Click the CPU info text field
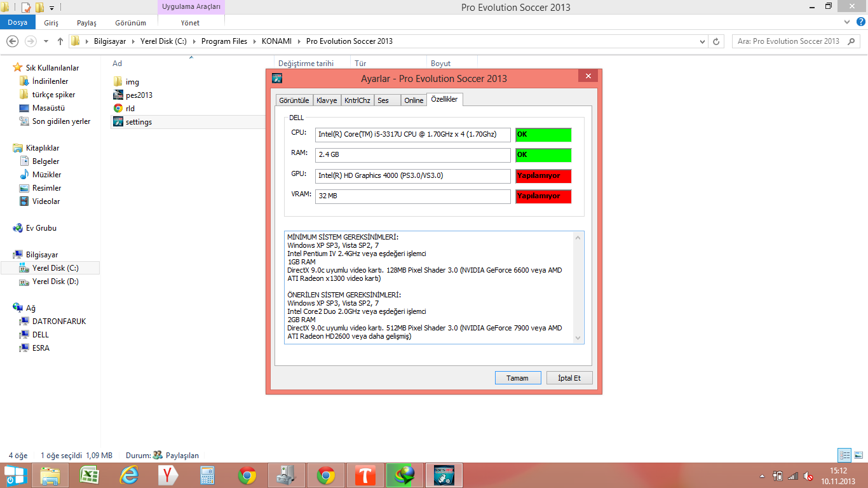Image resolution: width=868 pixels, height=488 pixels. pos(413,135)
